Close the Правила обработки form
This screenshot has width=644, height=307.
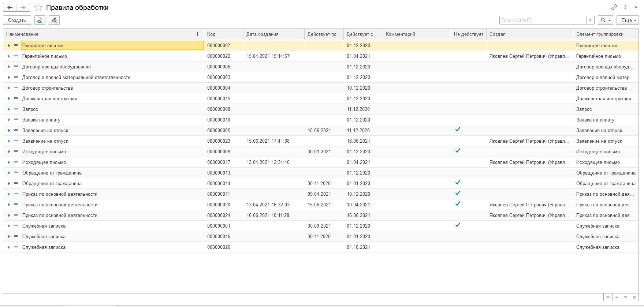click(636, 7)
